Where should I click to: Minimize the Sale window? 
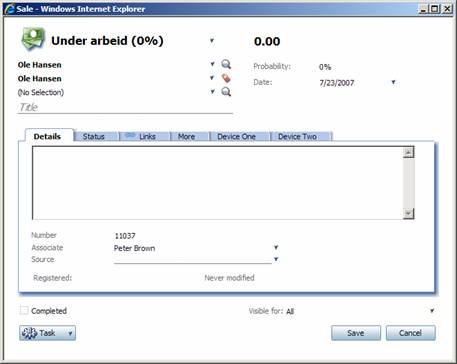click(423, 9)
